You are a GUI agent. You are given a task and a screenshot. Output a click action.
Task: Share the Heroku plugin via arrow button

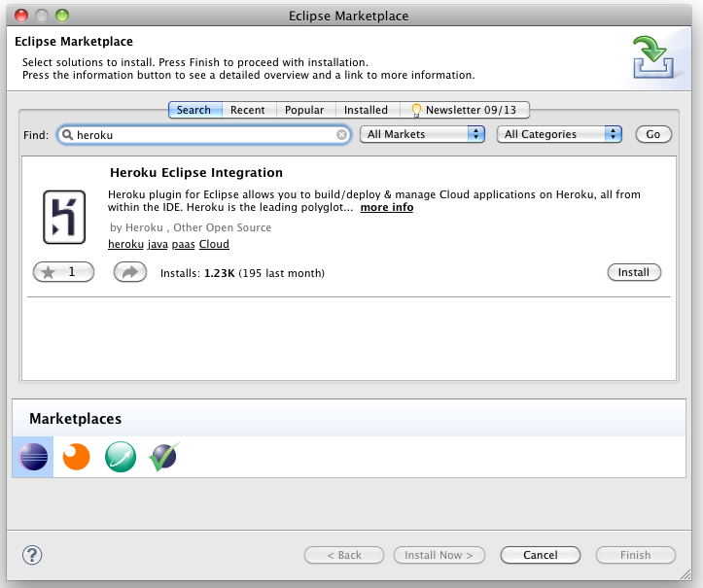coord(130,272)
